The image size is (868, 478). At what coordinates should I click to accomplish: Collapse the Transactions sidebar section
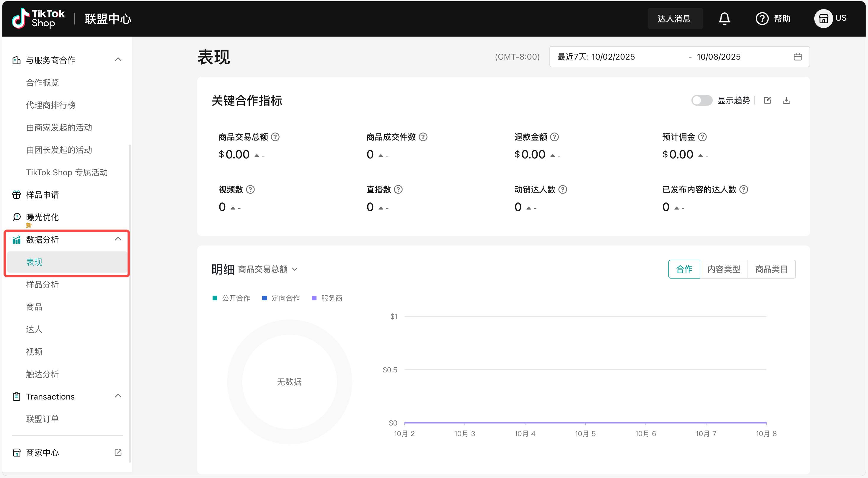click(118, 396)
